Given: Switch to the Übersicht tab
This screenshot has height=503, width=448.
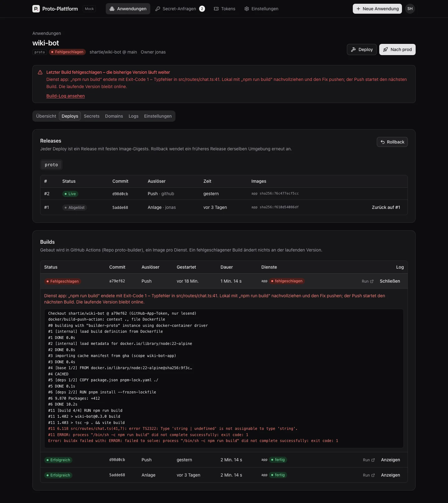Looking at the screenshot, I should [46, 116].
